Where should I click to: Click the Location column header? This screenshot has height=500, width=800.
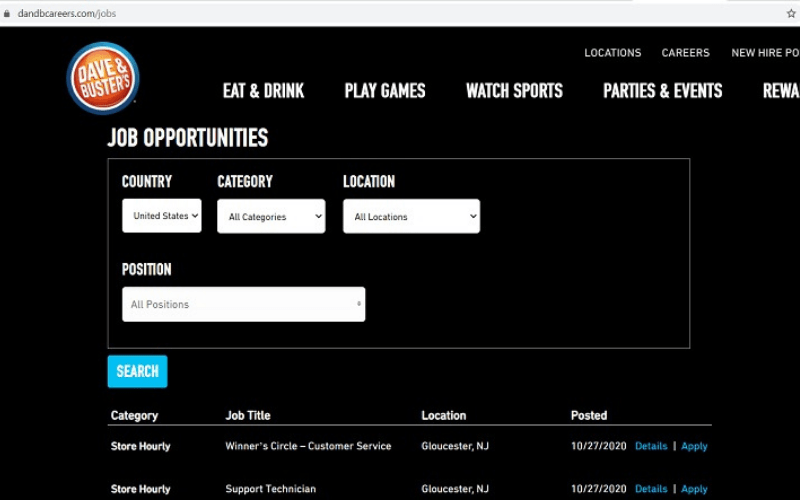pos(444,415)
